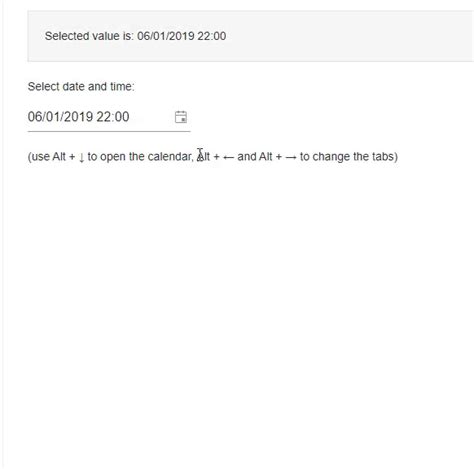
Task: Click the left arrow symbol in the hint
Action: point(228,157)
